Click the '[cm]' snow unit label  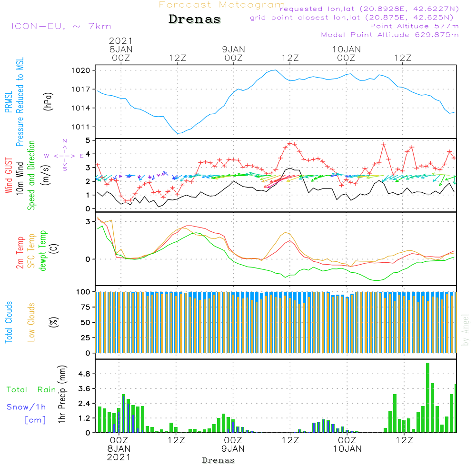(x=35, y=420)
